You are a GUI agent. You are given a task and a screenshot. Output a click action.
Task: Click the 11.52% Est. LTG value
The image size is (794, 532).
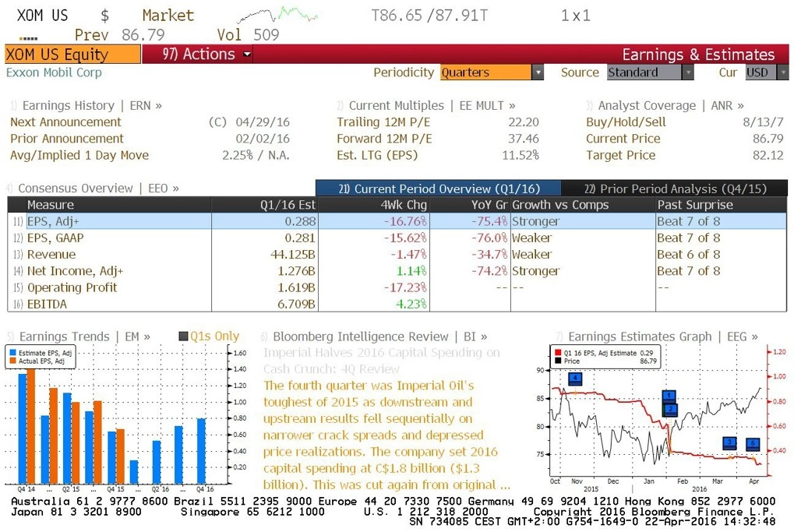[x=521, y=156]
